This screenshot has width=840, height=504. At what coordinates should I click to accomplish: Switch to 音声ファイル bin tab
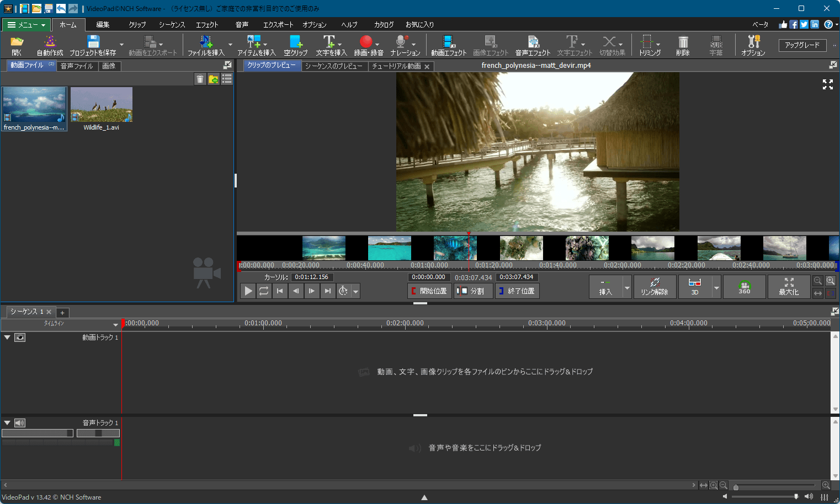[x=77, y=66]
